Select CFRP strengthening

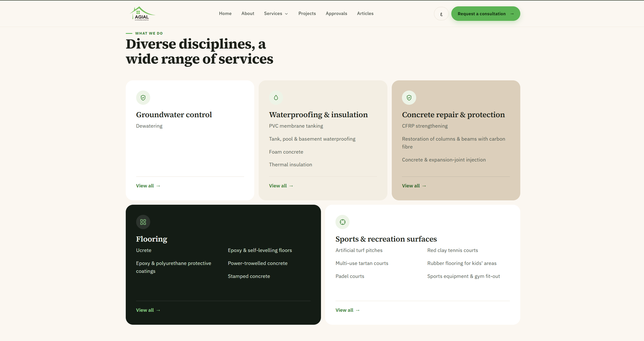click(x=425, y=126)
